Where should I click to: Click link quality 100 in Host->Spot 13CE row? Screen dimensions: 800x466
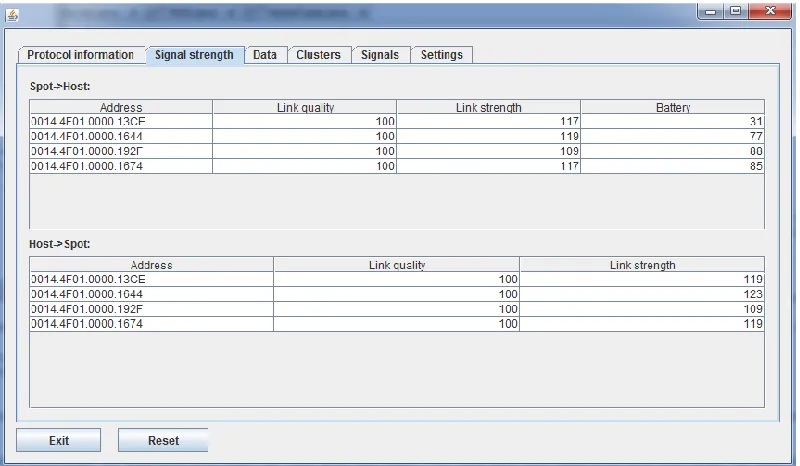[x=397, y=279]
